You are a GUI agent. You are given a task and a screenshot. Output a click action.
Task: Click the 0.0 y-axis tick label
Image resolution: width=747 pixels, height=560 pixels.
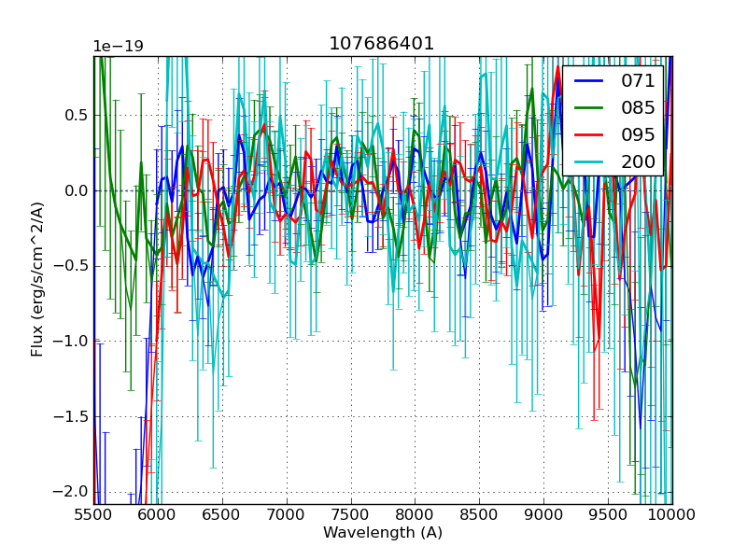pos(75,191)
